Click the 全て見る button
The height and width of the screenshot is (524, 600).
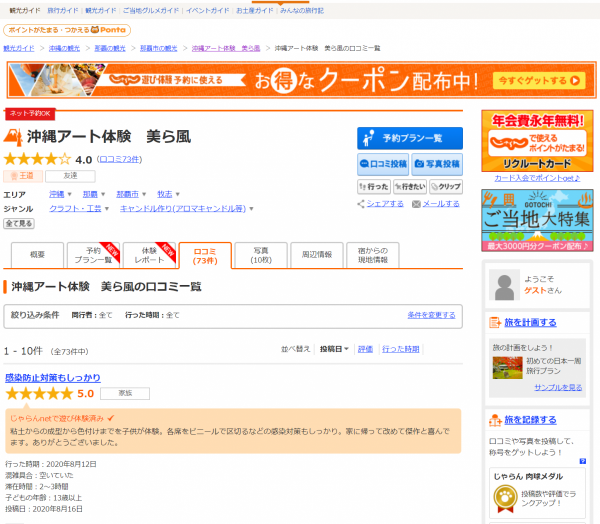coord(19,223)
